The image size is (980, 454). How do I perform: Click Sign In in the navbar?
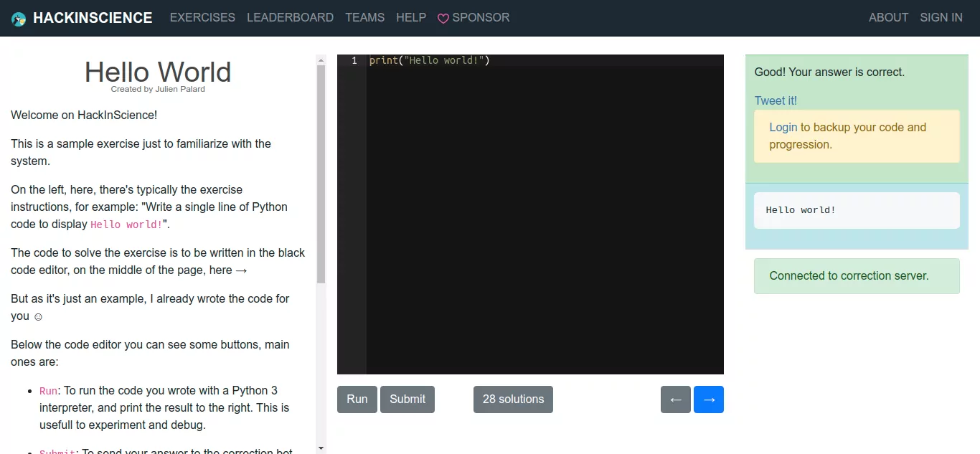941,18
